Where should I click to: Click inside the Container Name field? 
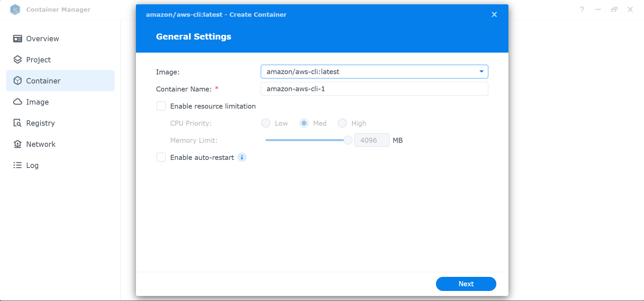374,89
